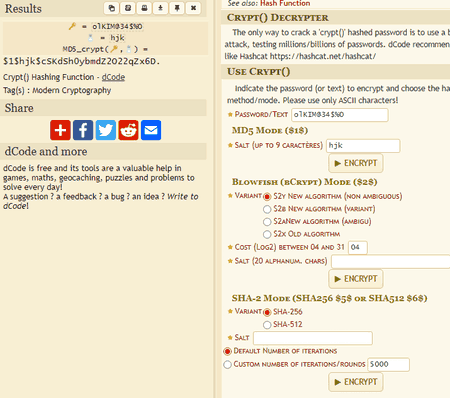Select the SHA-512 variant
The image size is (450, 398).
(x=267, y=325)
